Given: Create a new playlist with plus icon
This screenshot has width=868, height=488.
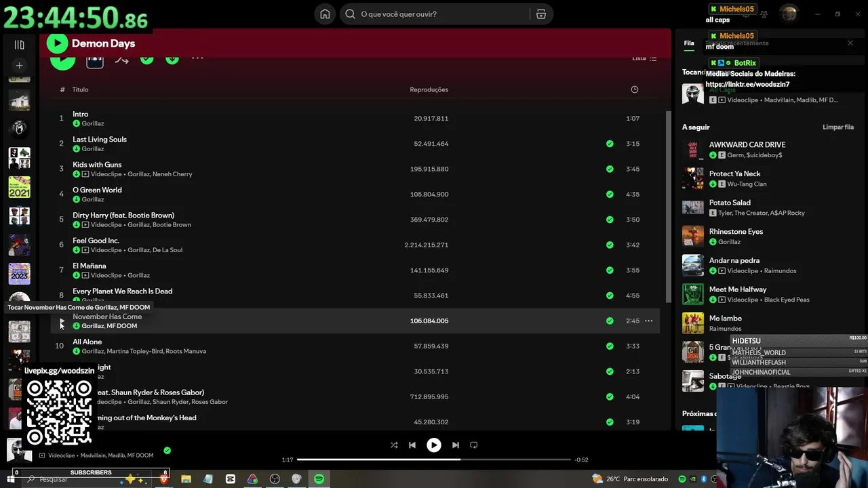Looking at the screenshot, I should pyautogui.click(x=19, y=66).
